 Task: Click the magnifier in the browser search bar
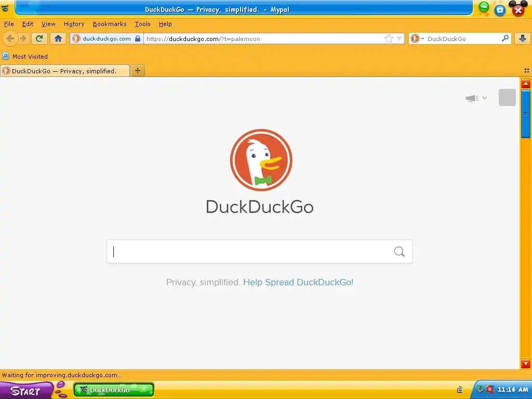[x=505, y=38]
